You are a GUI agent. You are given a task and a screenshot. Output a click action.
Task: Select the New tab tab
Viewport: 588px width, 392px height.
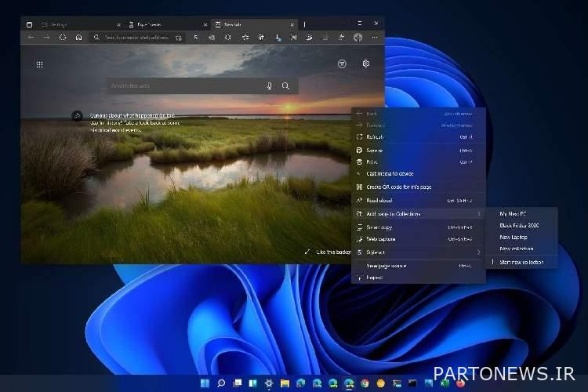pos(255,25)
